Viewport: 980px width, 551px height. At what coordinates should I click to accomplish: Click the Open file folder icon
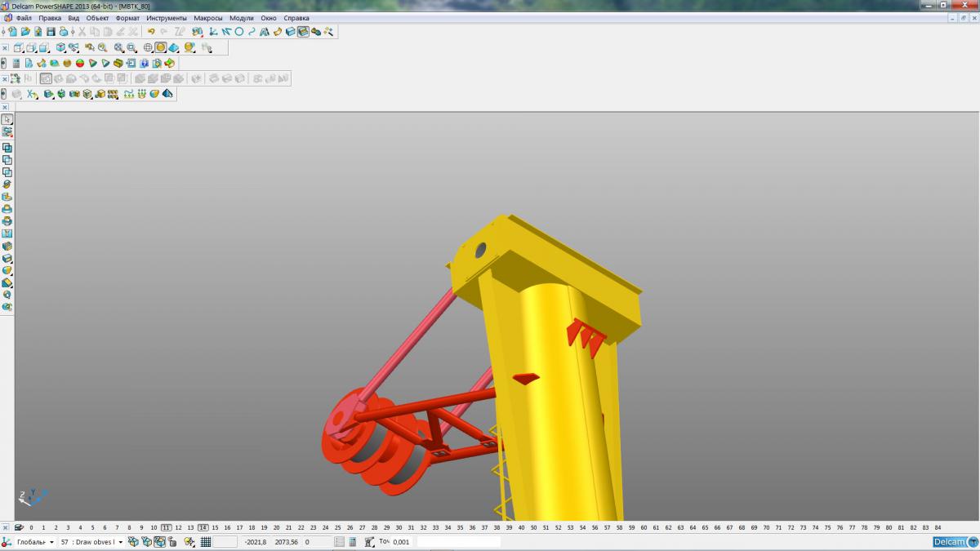(x=25, y=32)
